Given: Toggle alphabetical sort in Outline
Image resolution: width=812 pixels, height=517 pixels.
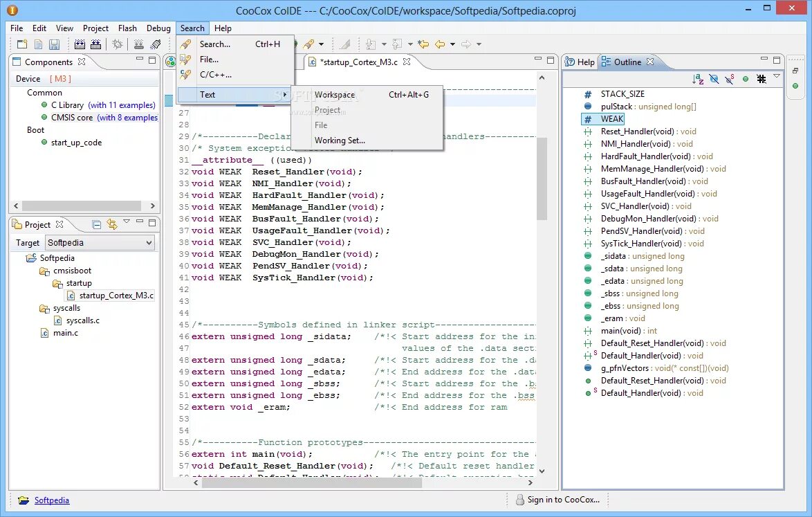Looking at the screenshot, I should [x=698, y=79].
